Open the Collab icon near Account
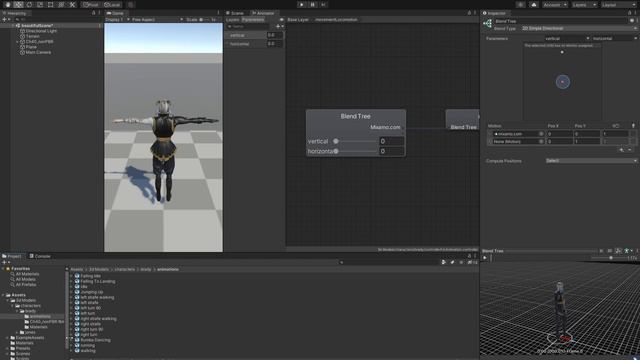This screenshot has width=640, height=360. pos(520,4)
